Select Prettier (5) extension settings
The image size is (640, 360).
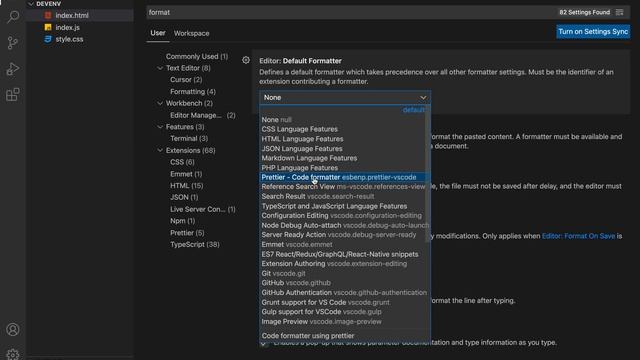pyautogui.click(x=187, y=233)
